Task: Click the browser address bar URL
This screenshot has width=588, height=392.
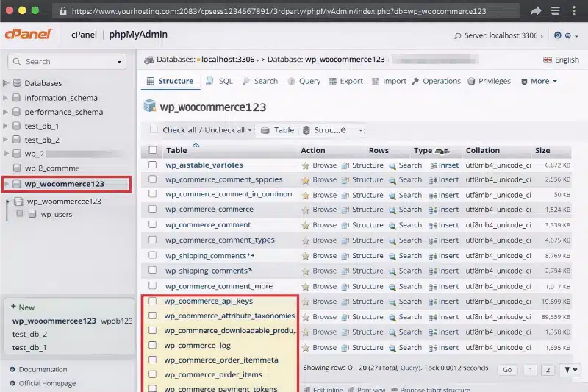Action: pyautogui.click(x=279, y=11)
